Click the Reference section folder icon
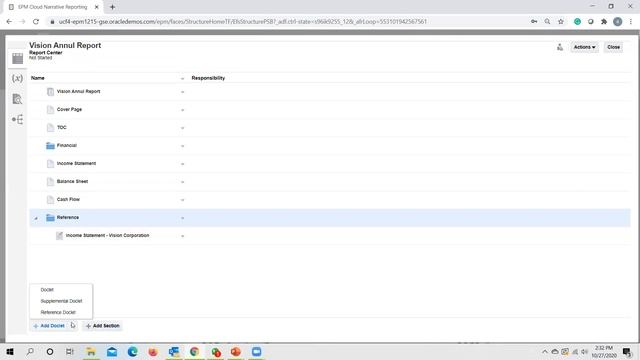This screenshot has width=640, height=360. [50, 218]
